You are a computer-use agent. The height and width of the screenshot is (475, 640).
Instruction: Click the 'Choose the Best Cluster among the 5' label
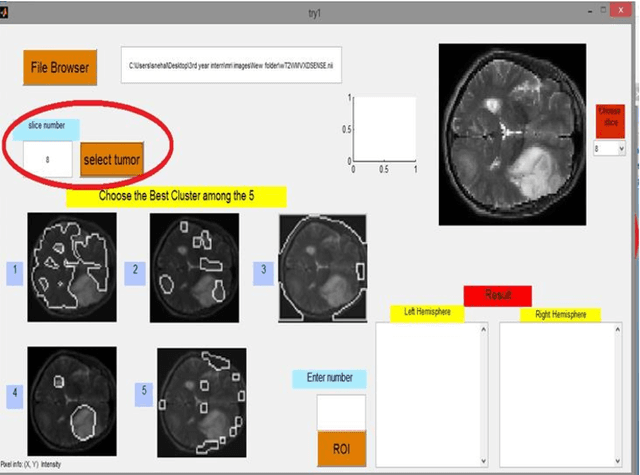click(176, 196)
